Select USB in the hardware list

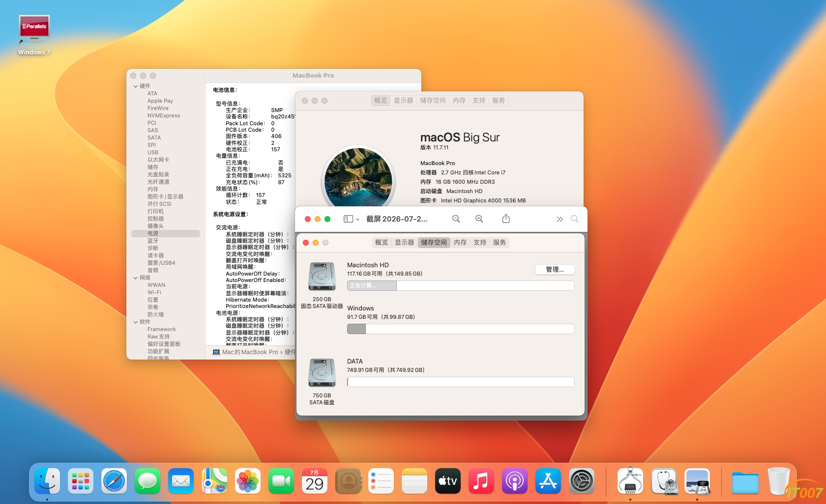153,153
